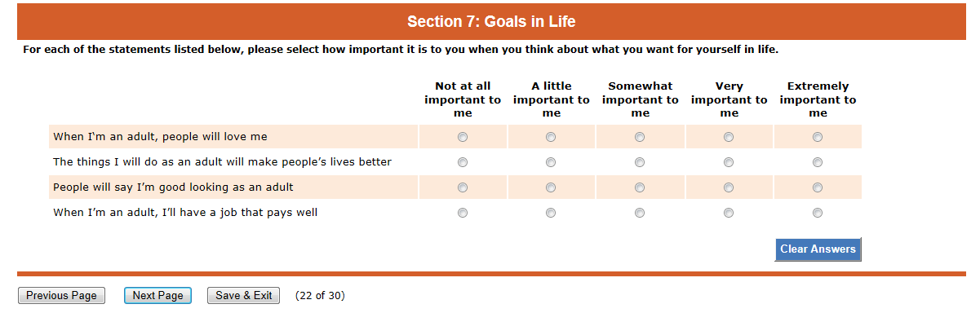Screen dimensions: 980x313
Task: Pick 'Extremely important' for job that pays well
Action: pyautogui.click(x=818, y=213)
